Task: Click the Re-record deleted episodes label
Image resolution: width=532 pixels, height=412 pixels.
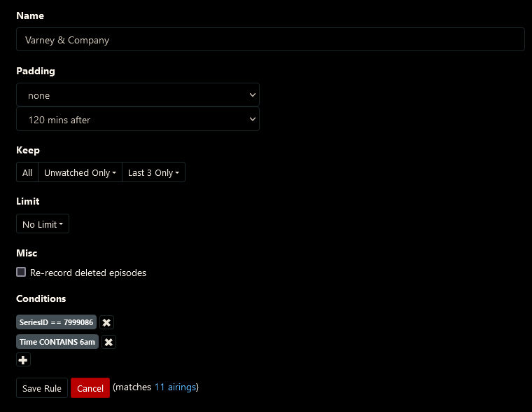Action: click(88, 273)
